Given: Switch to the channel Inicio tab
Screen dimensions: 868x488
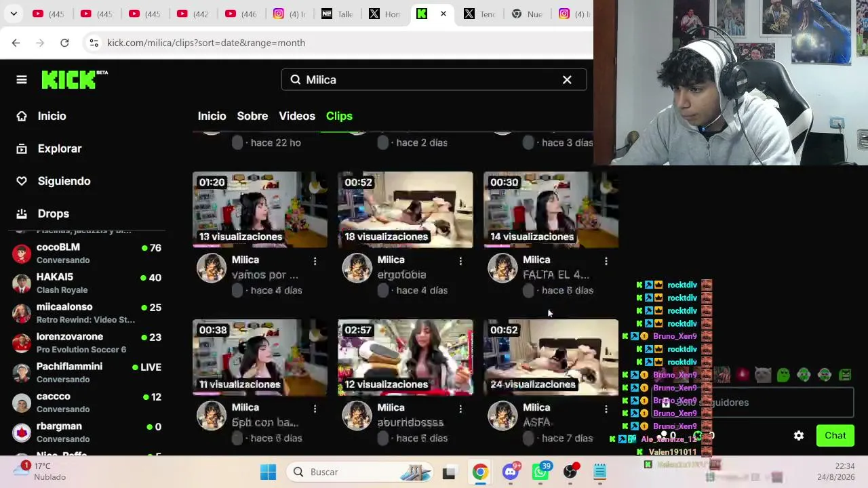Looking at the screenshot, I should pos(212,116).
